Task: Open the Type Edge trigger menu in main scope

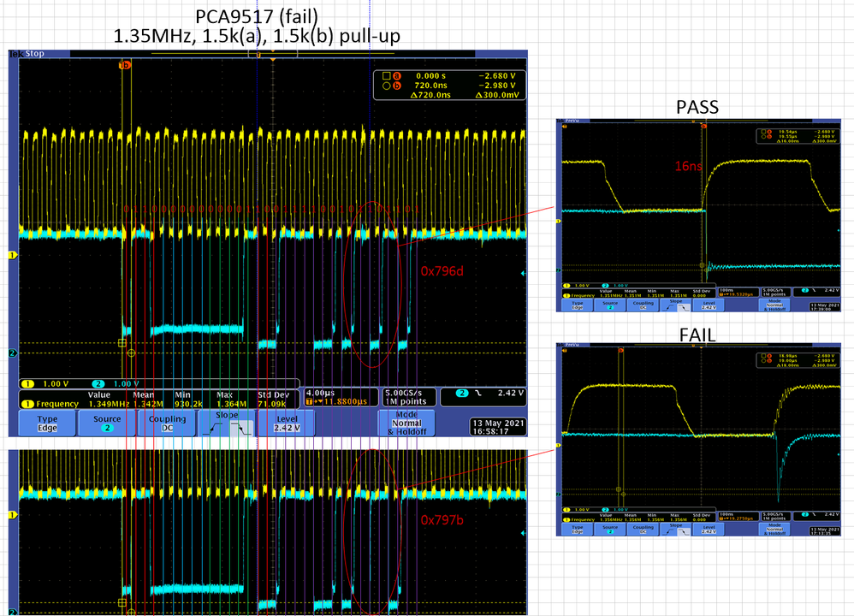Action: (x=47, y=423)
